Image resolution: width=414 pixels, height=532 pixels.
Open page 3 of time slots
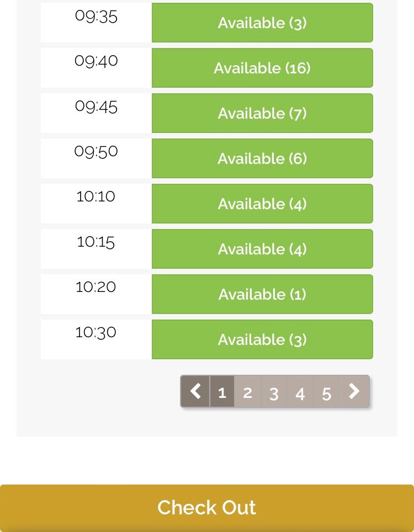pos(274,391)
